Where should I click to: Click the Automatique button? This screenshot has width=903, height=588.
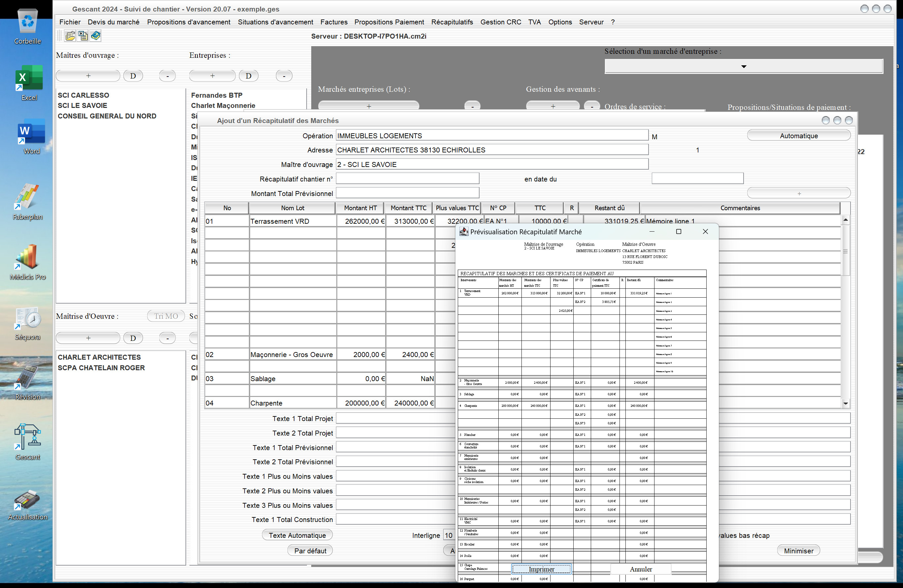click(799, 136)
